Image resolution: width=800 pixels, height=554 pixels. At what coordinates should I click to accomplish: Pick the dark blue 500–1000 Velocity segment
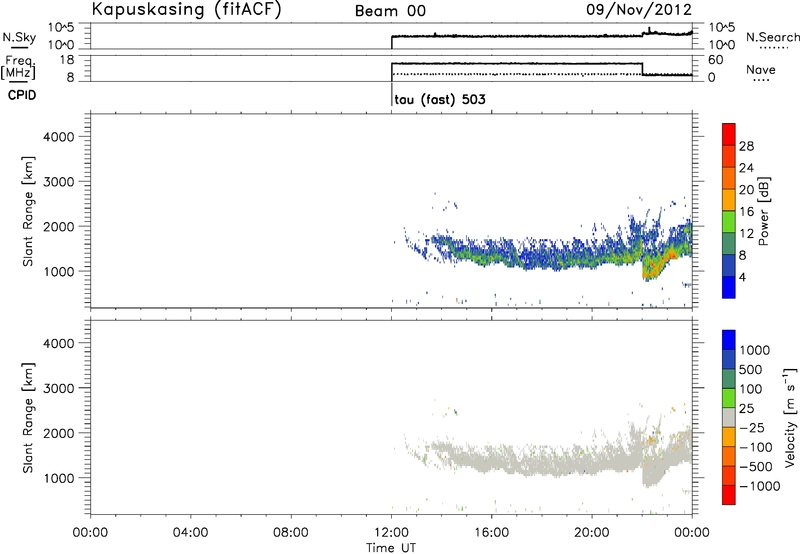coord(729,359)
